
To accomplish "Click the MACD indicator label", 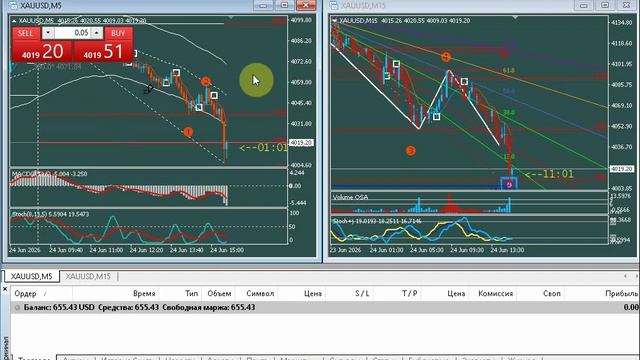I will 49,174.
